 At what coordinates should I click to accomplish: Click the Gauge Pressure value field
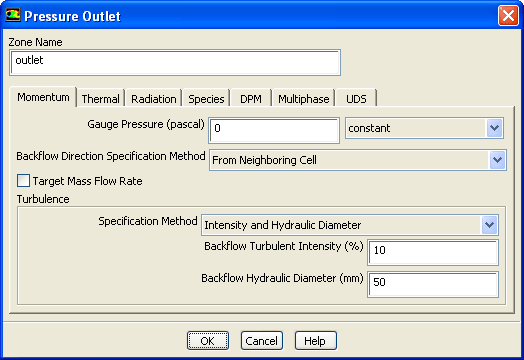(274, 130)
